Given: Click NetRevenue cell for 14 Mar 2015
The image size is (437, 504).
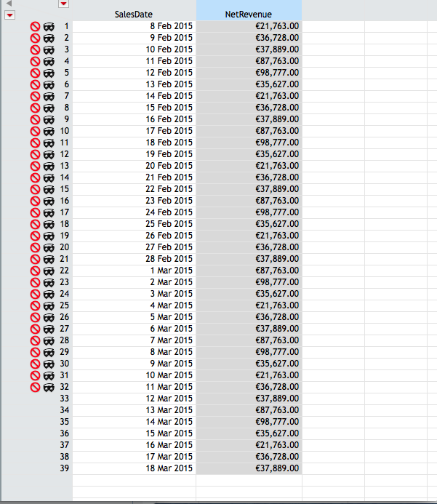Looking at the screenshot, I should click(x=249, y=421).
